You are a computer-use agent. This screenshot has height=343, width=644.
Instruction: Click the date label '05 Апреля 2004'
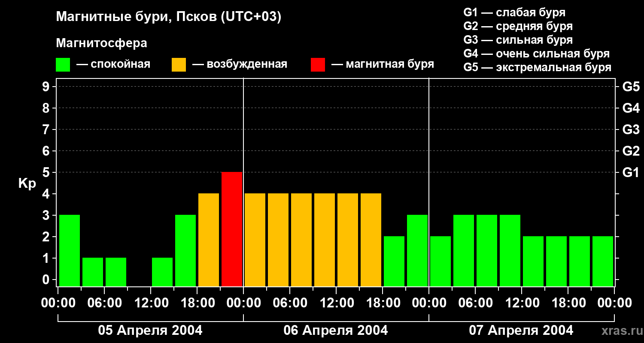(150, 330)
